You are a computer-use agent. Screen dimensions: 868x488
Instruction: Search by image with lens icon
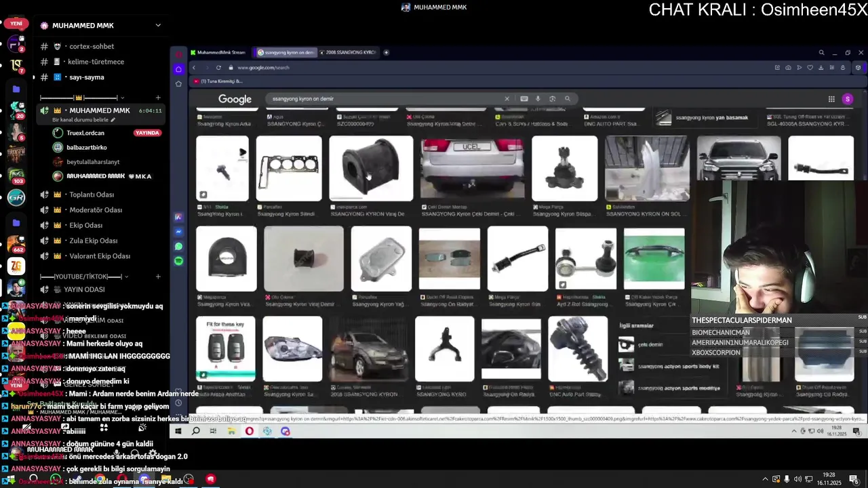coord(552,99)
